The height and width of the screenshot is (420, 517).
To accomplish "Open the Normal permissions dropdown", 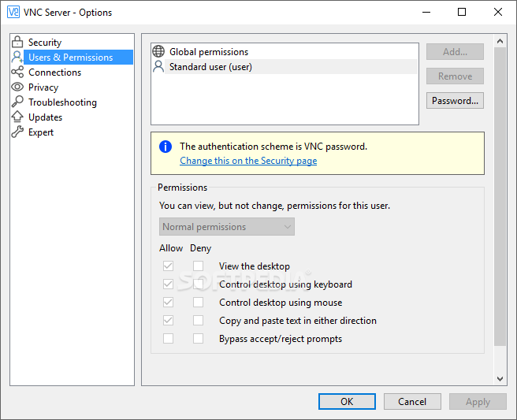I will point(227,226).
